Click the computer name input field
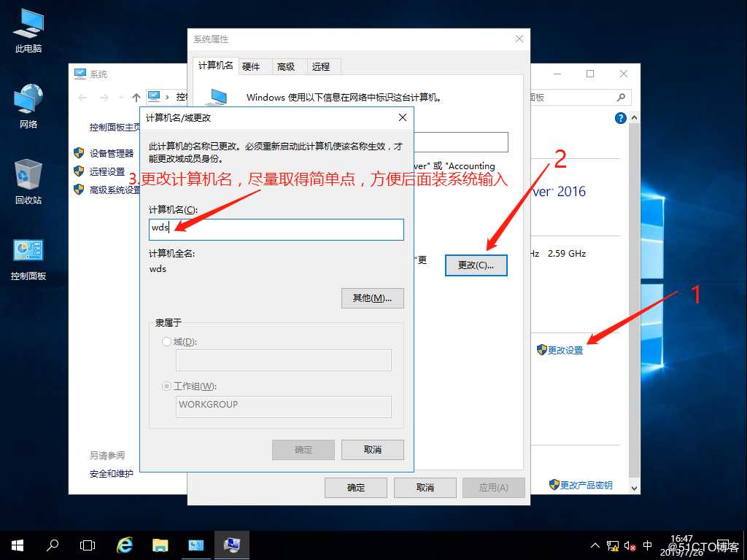Image resolution: width=747 pixels, height=560 pixels. 276,230
